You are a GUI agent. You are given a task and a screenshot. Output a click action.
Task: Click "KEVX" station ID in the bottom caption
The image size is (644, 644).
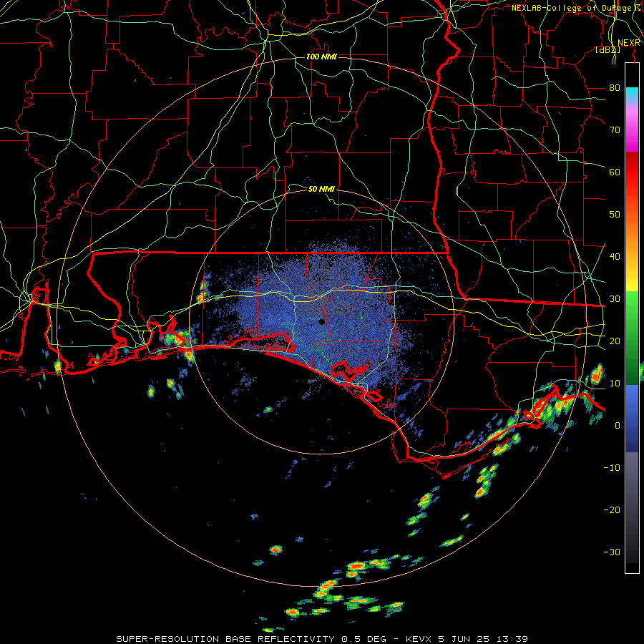pos(420,639)
